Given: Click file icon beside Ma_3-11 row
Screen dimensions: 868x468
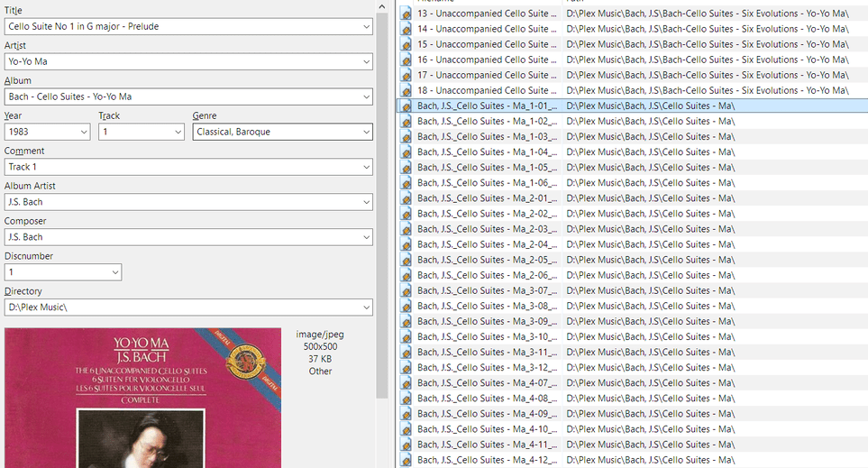Looking at the screenshot, I should [x=406, y=353].
